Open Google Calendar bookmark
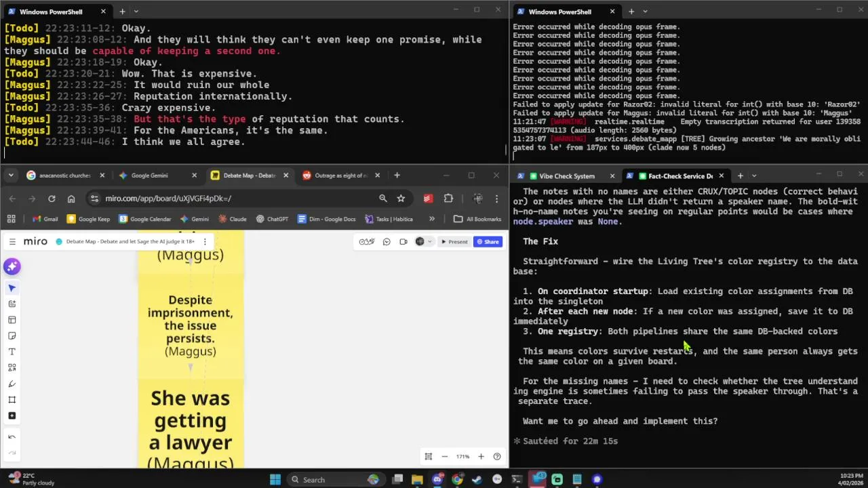 pyautogui.click(x=144, y=219)
